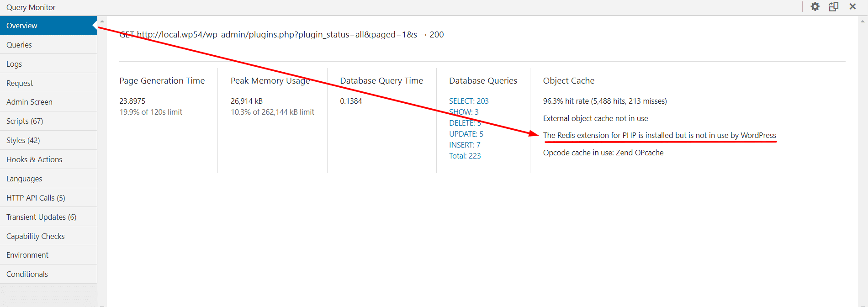868x307 pixels.
Task: Open the Transient Updates (6) panel
Action: pos(48,217)
